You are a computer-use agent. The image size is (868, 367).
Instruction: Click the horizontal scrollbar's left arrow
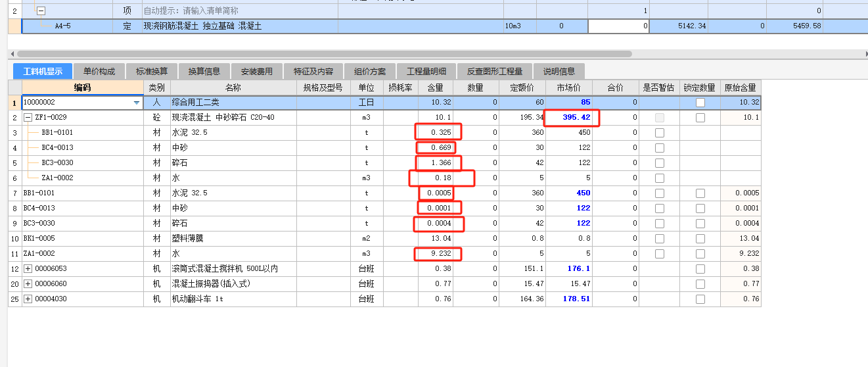pos(12,54)
